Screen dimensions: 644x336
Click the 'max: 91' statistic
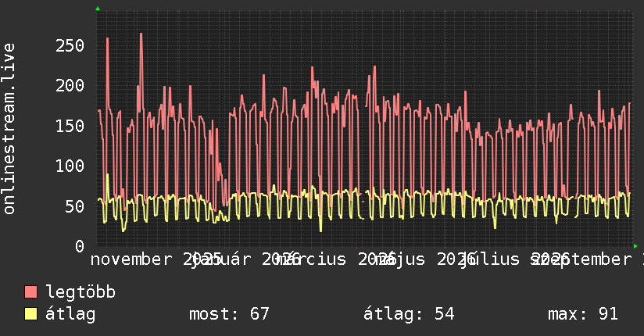tap(583, 314)
